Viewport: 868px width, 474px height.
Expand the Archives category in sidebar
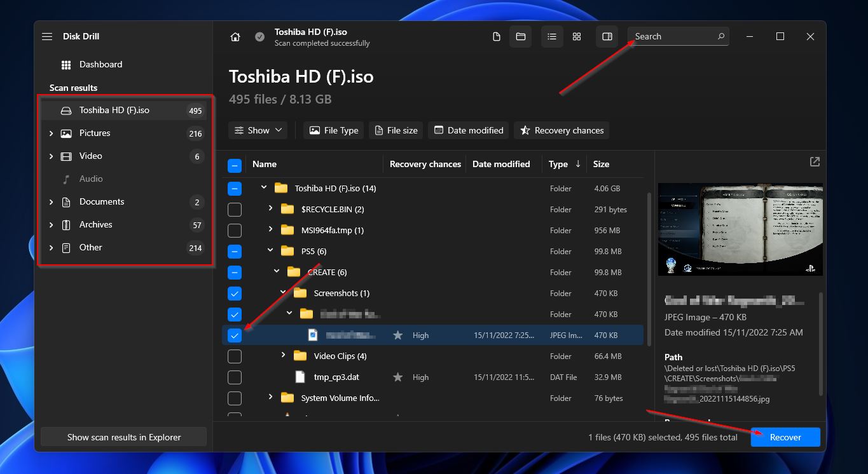(x=51, y=225)
